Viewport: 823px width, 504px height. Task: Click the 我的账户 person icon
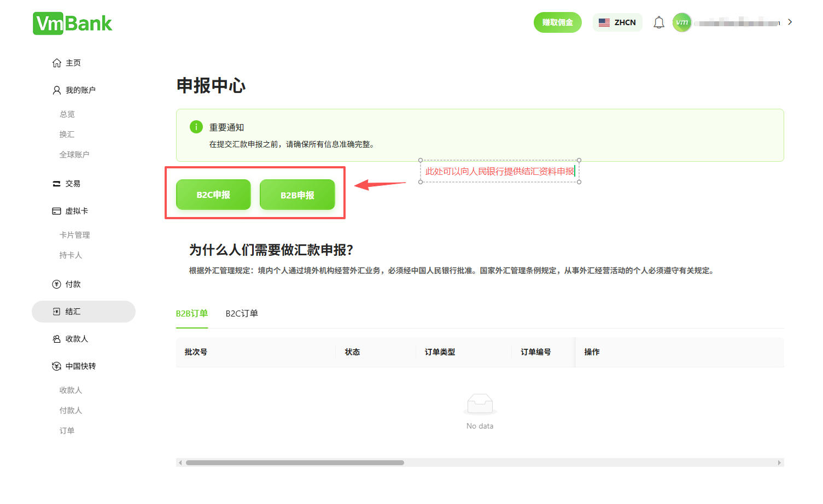pos(56,90)
